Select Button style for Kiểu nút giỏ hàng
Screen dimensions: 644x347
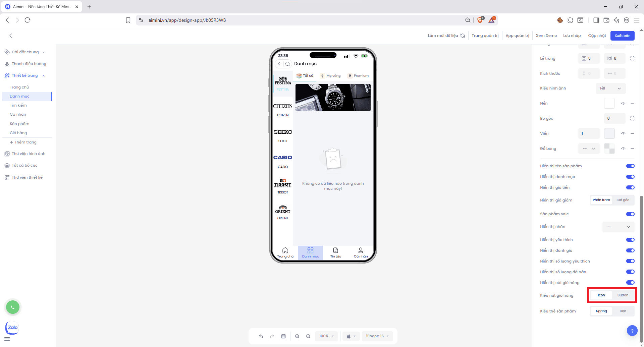(623, 295)
